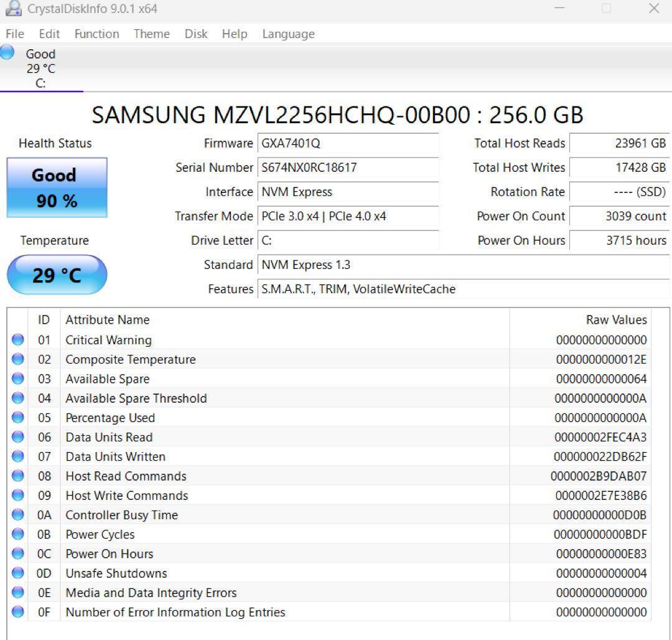
Task: Select the C: drive tab
Action: point(40,68)
